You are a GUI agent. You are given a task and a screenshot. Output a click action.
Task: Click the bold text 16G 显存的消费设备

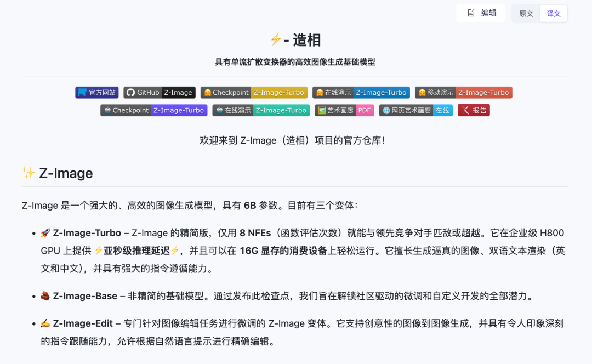pyautogui.click(x=283, y=251)
